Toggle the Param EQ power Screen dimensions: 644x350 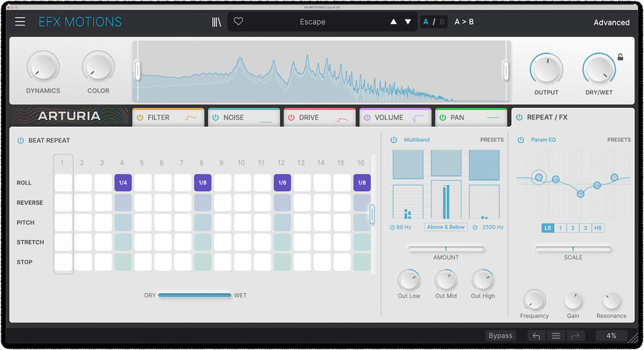(521, 139)
